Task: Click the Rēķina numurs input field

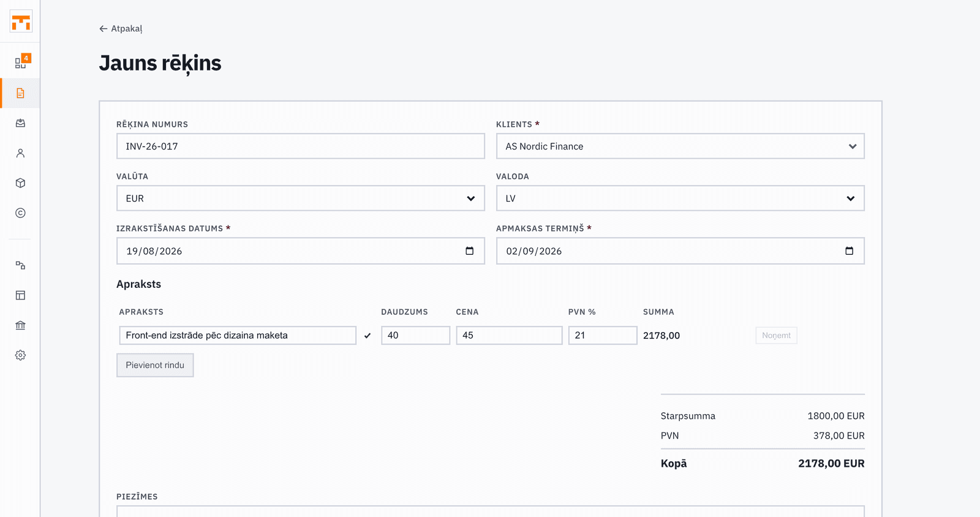Action: click(x=301, y=146)
